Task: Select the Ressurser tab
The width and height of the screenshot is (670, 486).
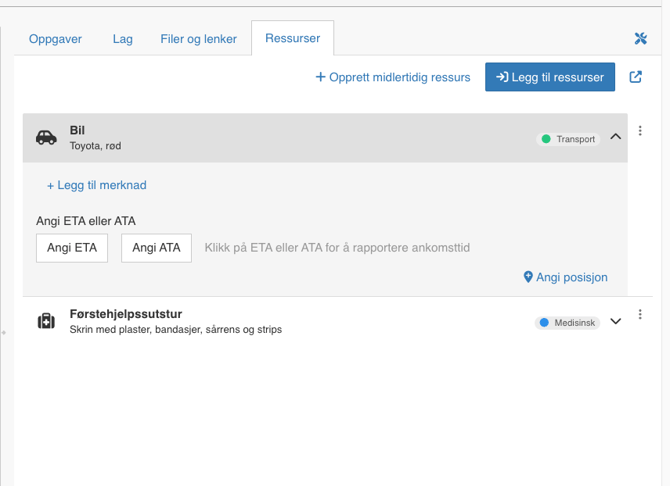Action: (x=292, y=39)
